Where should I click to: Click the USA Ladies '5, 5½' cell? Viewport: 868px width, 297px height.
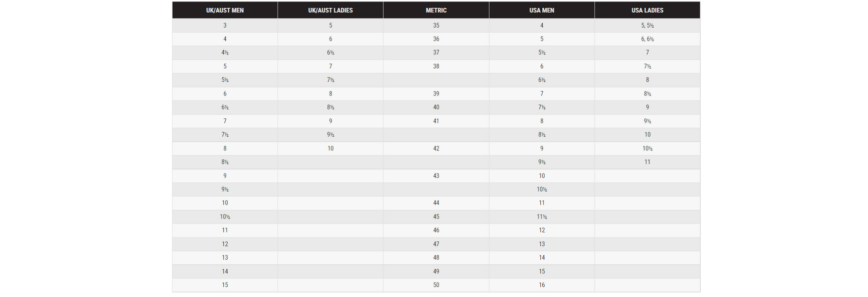(647, 25)
